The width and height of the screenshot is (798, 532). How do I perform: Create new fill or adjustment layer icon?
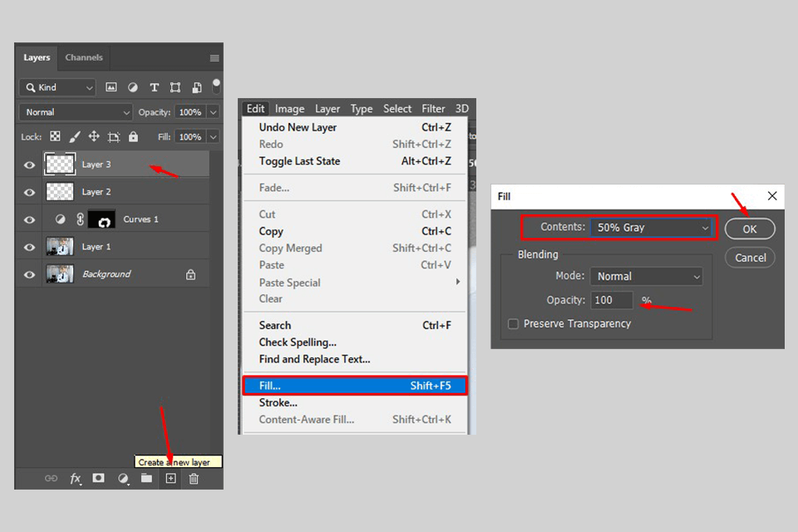point(123,478)
